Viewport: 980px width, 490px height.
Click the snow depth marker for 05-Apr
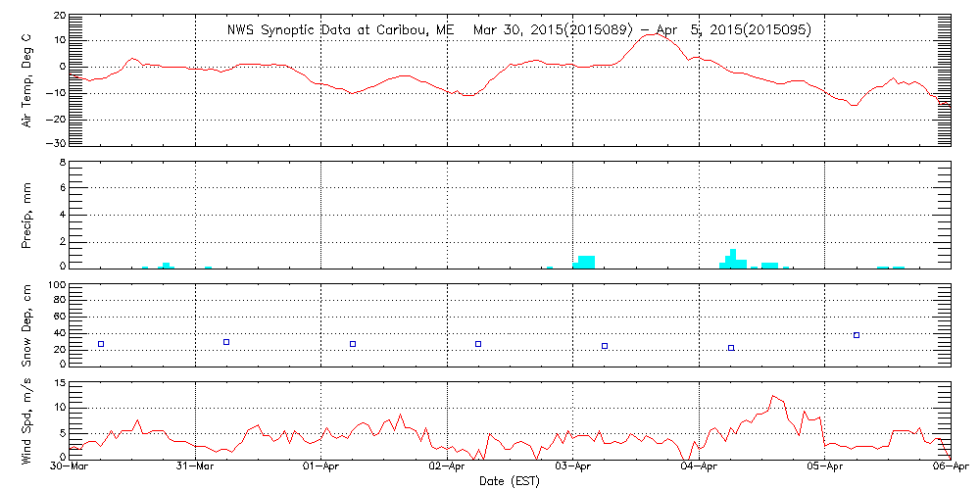click(x=857, y=335)
